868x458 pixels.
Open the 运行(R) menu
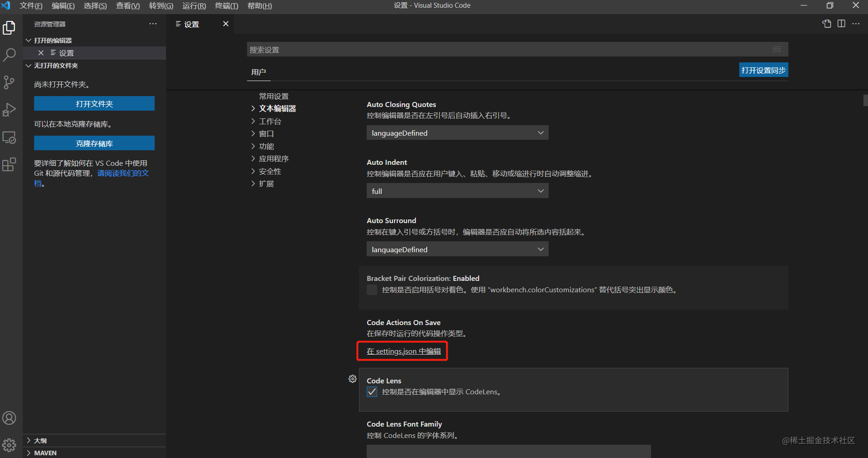click(x=194, y=5)
